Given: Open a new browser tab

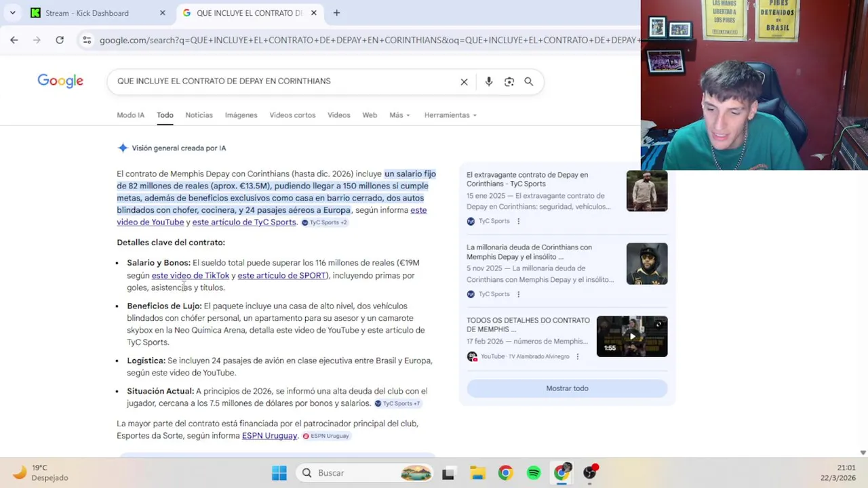Looking at the screenshot, I should click(x=336, y=13).
